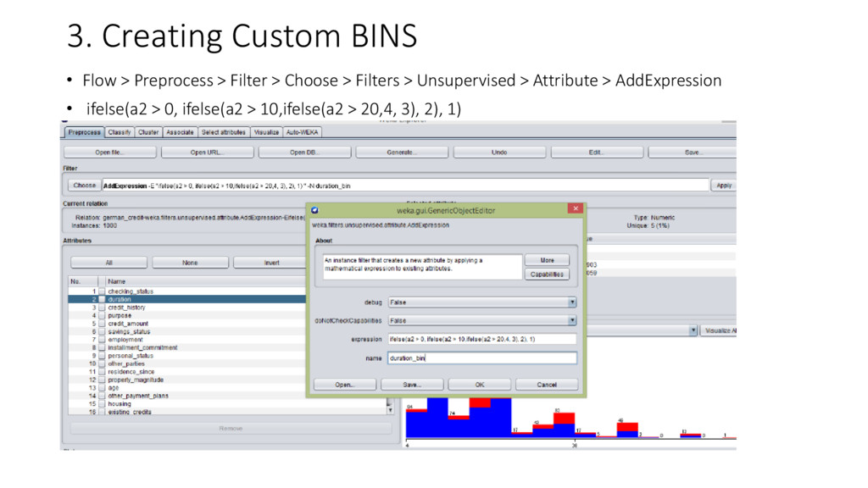Choose a filter with the Choose button
Screen dimensions: 868x488
(84, 186)
